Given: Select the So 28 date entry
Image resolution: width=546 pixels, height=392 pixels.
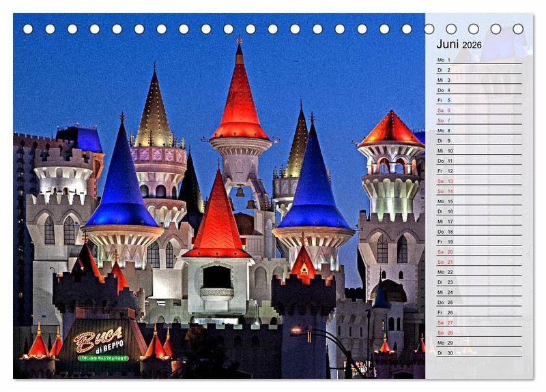Looking at the screenshot, I should click(x=478, y=333).
